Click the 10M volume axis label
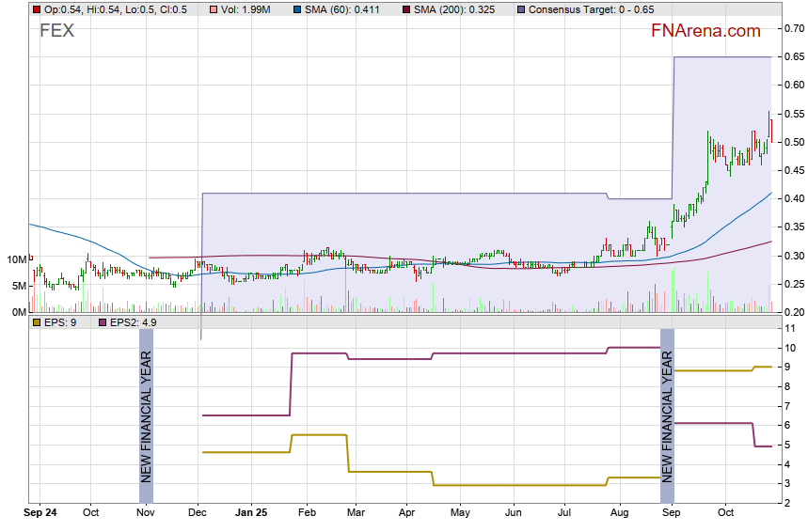The width and height of the screenshot is (808, 532). [13, 259]
